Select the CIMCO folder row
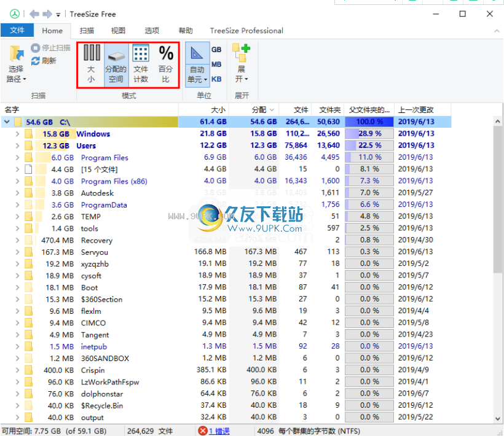This screenshot has height=436, width=504. coord(226,322)
